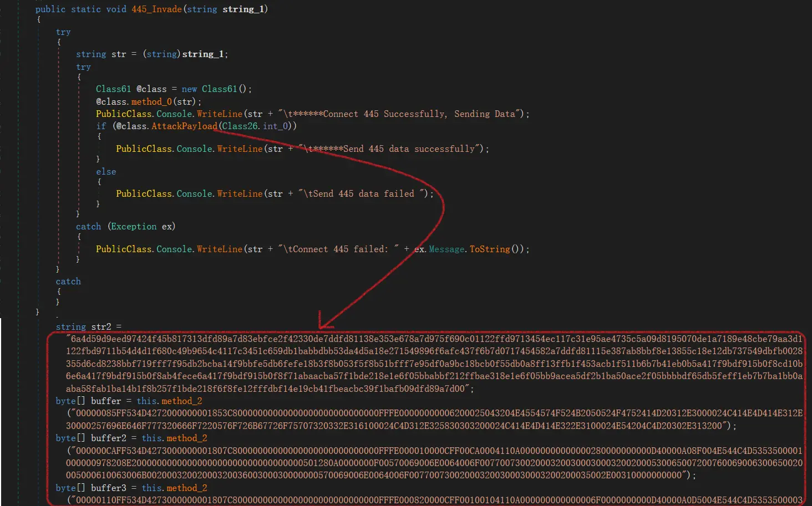This screenshot has width=812, height=506.
Task: Click the 'buffer' variable name declaration
Action: pyautogui.click(x=106, y=401)
